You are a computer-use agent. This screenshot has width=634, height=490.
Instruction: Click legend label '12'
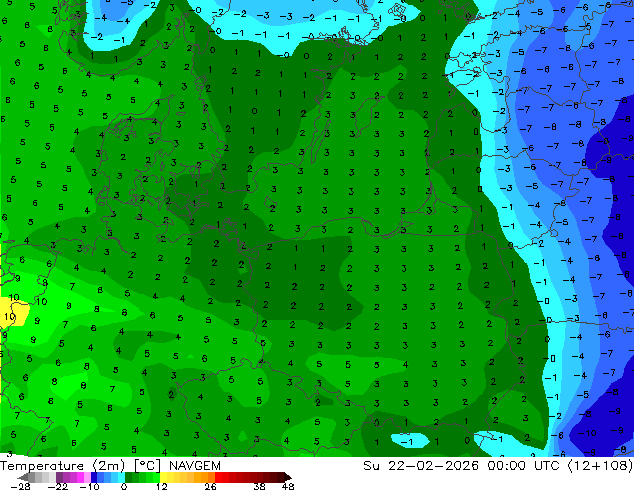[162, 486]
